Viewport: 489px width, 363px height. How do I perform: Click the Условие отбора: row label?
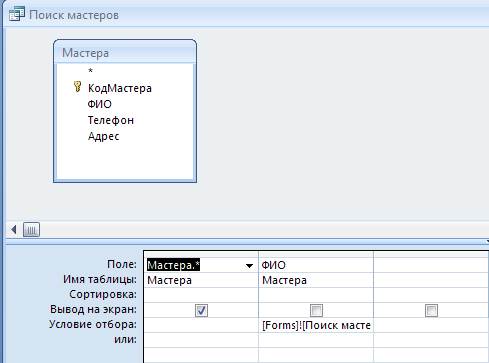pos(93,324)
